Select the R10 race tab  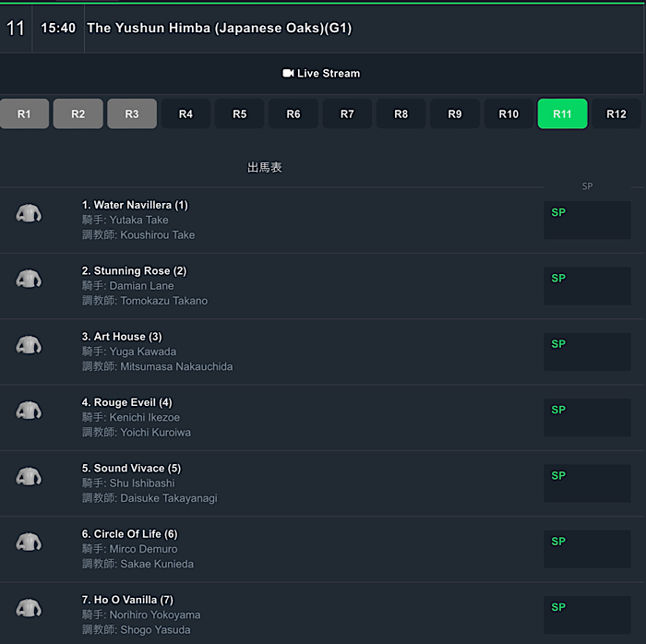tap(508, 113)
